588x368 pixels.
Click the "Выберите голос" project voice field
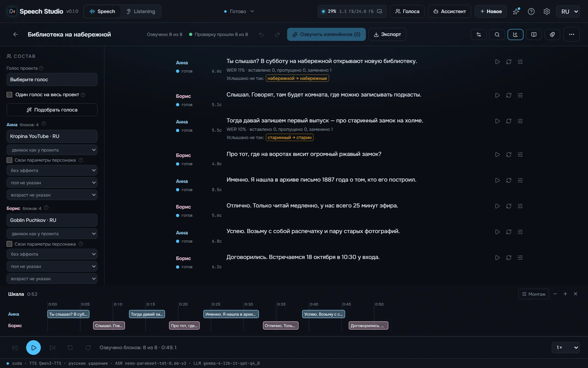(52, 80)
